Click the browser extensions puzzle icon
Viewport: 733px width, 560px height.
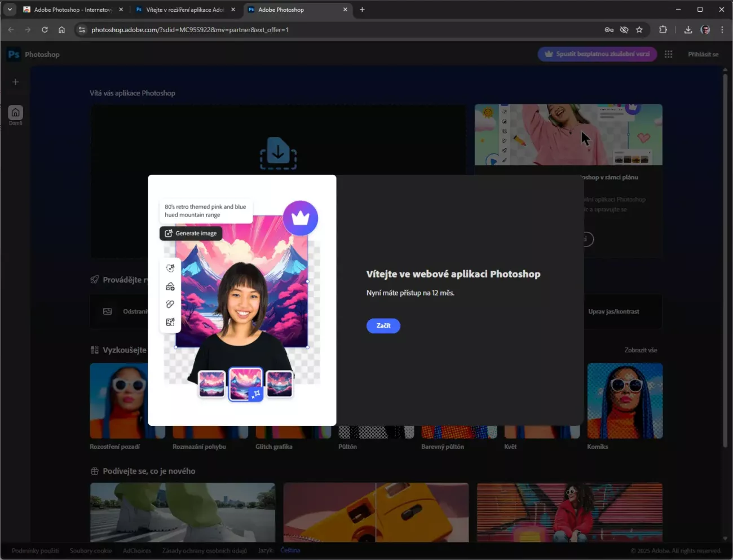click(x=663, y=30)
